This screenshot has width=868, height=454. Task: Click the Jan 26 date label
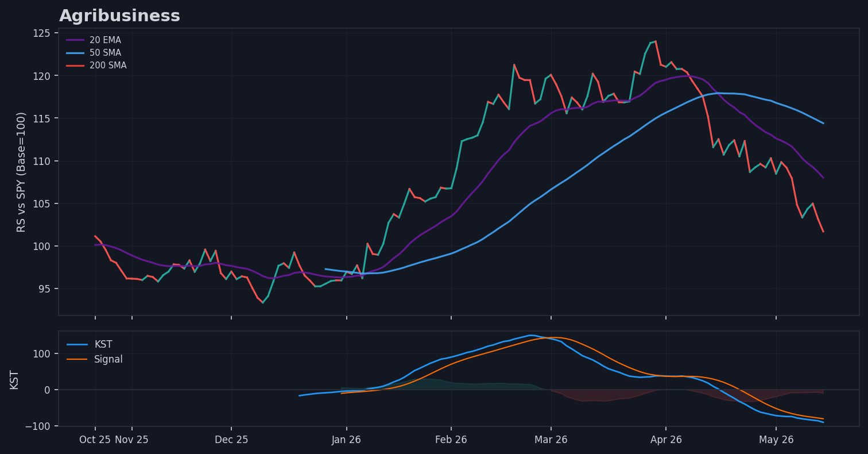coord(346,440)
